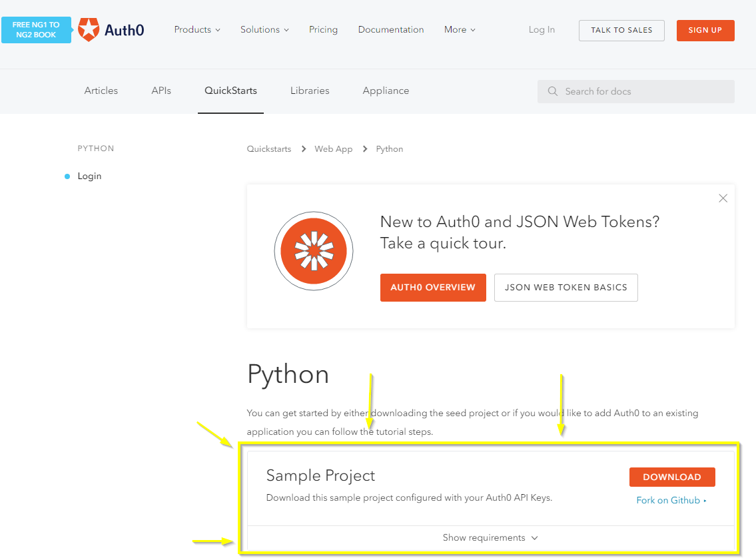Click the Auth0 shield star logo
The image size is (756, 558).
(x=89, y=29)
